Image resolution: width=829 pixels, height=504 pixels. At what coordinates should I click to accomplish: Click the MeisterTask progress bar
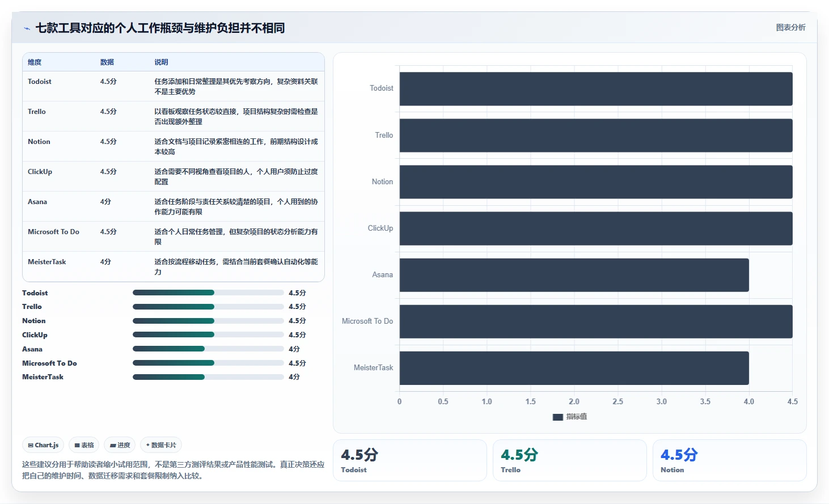click(208, 376)
